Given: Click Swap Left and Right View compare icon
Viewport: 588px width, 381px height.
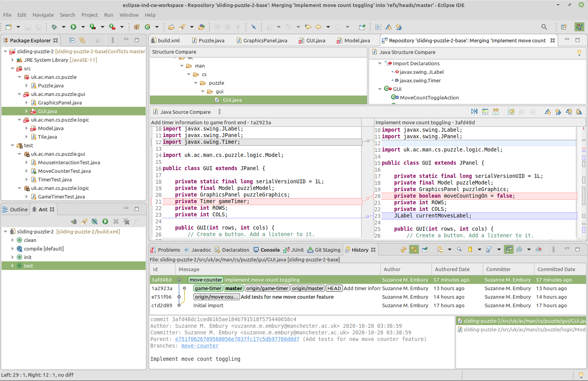Looking at the screenshot, I should (474, 111).
